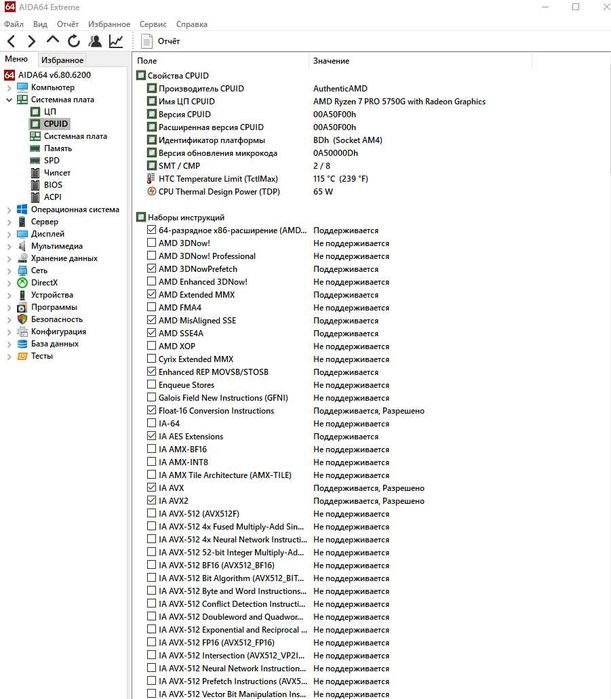The height and width of the screenshot is (699, 611).
Task: Click the DirectX Xbox logo icon
Action: click(22, 283)
